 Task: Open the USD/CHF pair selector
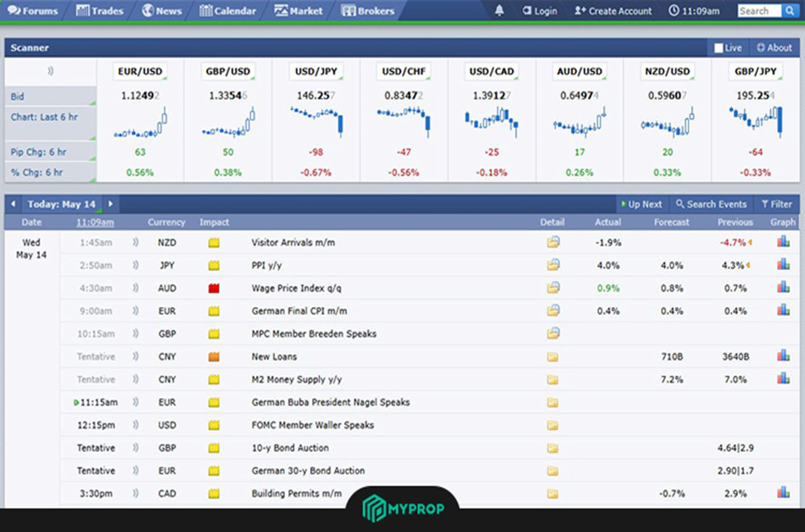(x=404, y=71)
